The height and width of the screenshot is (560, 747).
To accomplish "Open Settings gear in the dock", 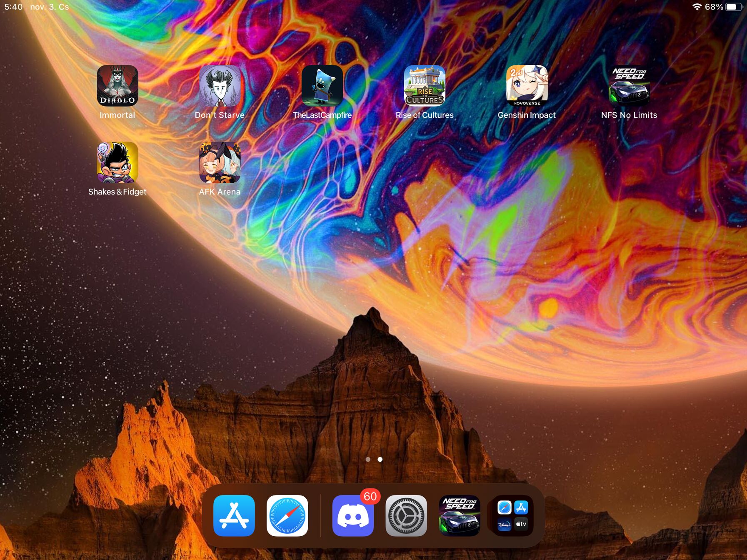I will click(406, 515).
